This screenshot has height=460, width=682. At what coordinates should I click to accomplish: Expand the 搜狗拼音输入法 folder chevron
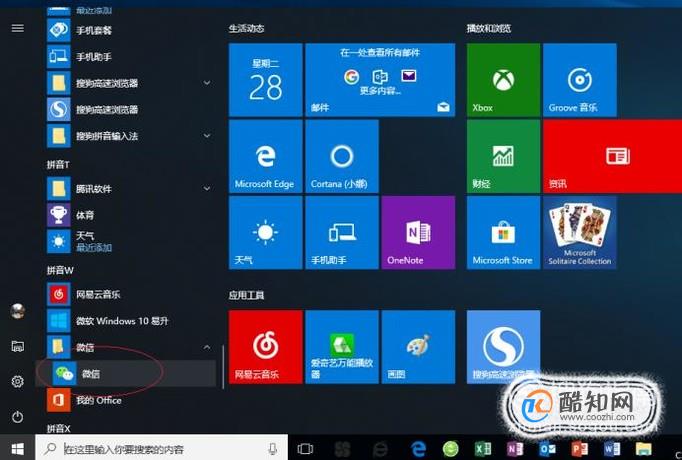pos(207,136)
